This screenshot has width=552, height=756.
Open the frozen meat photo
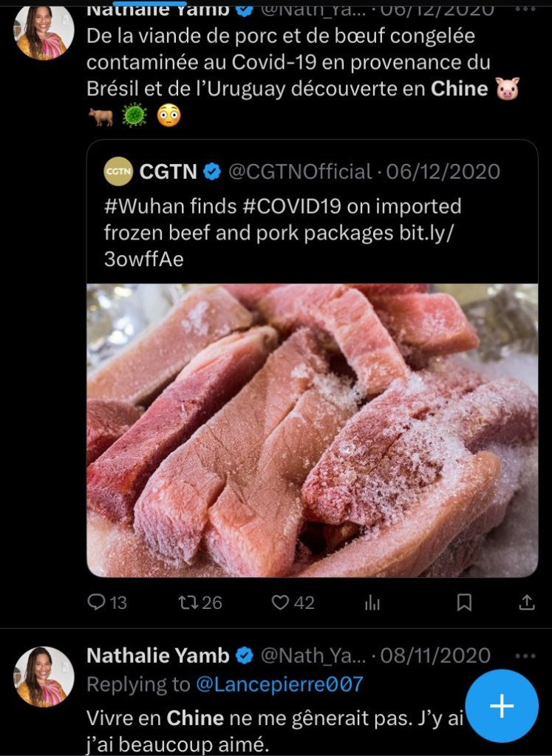pyautogui.click(x=312, y=430)
